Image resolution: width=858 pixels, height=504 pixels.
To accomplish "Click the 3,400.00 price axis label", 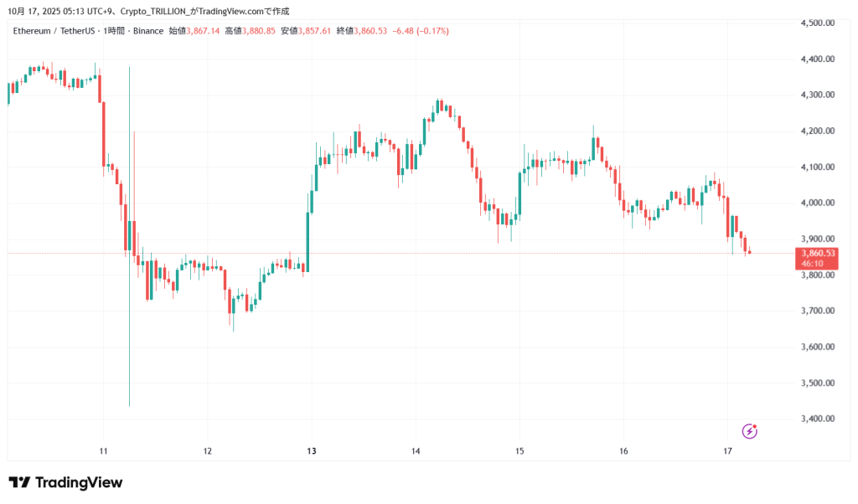I will point(816,419).
